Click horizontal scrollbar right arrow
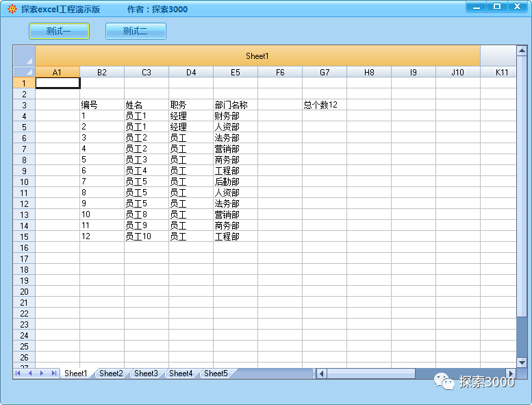Viewport: 532px width, 405px height. (x=511, y=373)
